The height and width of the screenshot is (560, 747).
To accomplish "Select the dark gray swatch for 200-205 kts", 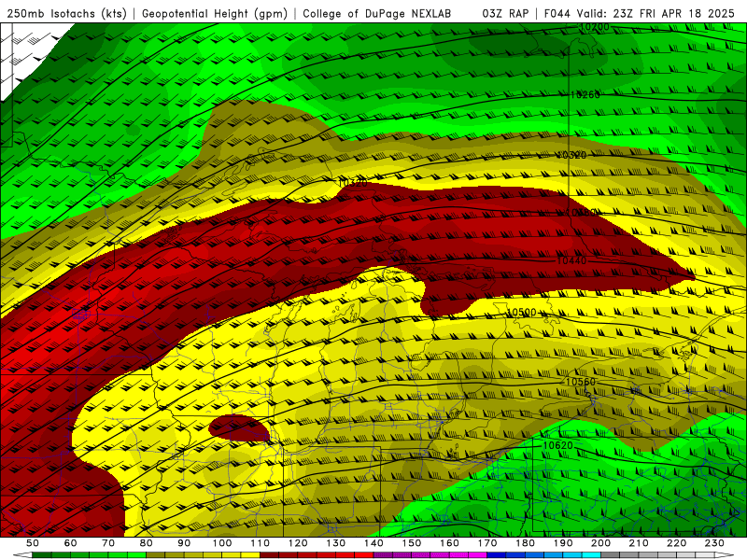I will coord(611,555).
